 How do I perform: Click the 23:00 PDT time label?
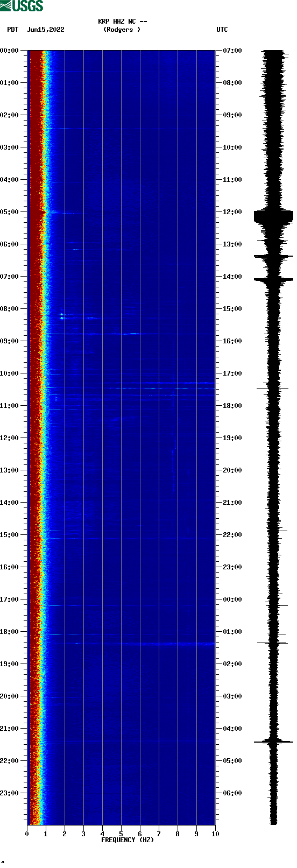10,793
